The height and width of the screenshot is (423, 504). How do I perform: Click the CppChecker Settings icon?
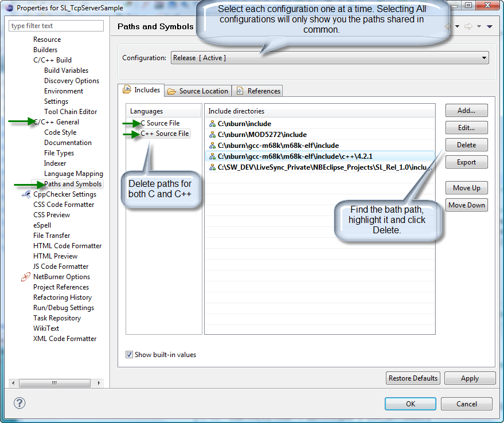(26, 194)
